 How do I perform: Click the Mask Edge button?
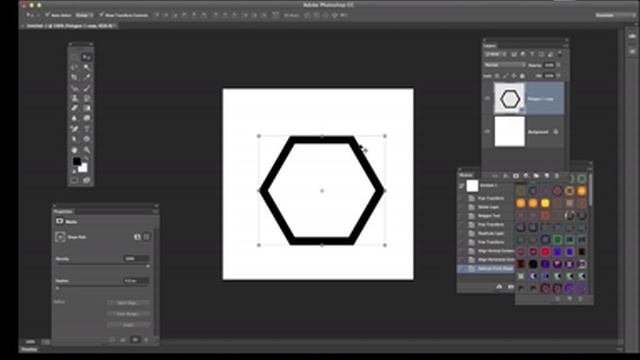pos(128,303)
